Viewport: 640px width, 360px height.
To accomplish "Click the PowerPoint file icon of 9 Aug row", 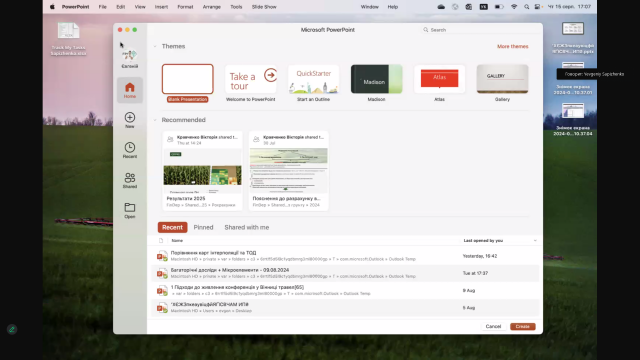I will pyautogui.click(x=162, y=290).
